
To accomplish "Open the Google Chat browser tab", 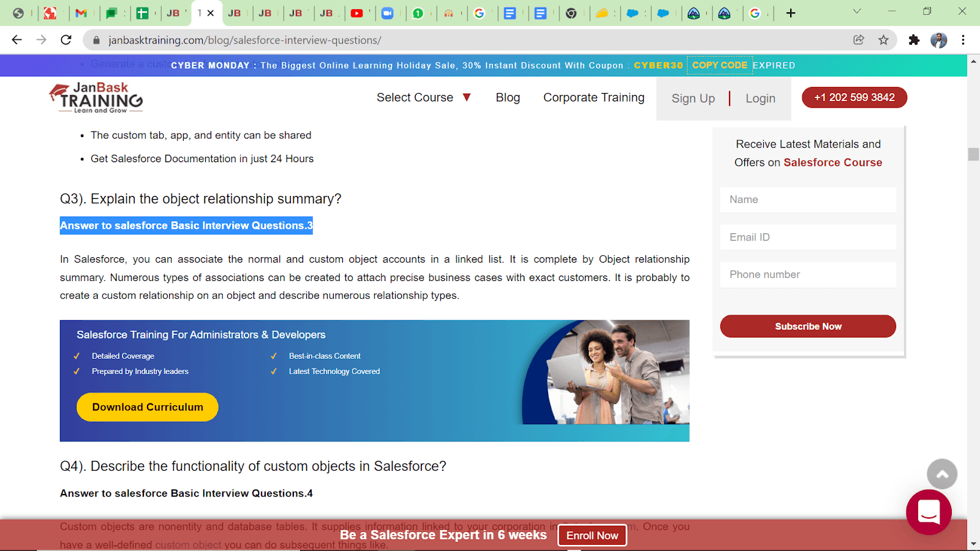I will (x=111, y=13).
